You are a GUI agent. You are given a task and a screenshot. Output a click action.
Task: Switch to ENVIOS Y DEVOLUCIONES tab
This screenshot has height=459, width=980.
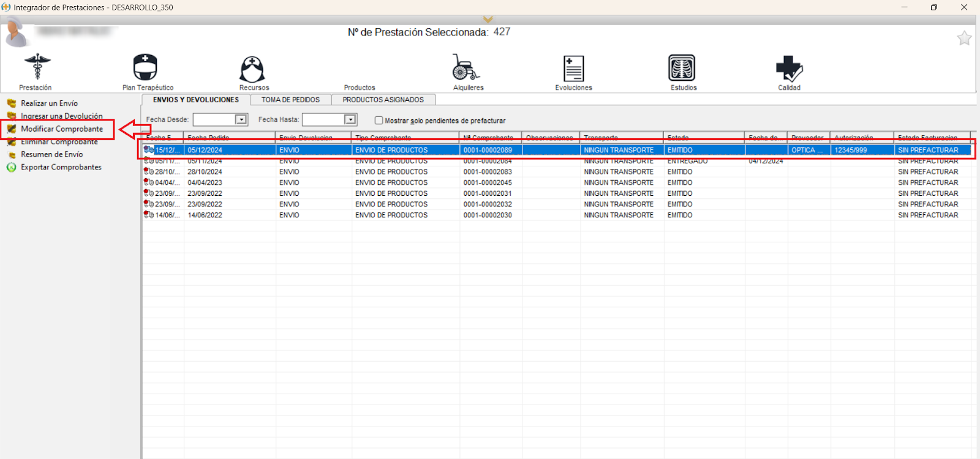pyautogui.click(x=196, y=100)
